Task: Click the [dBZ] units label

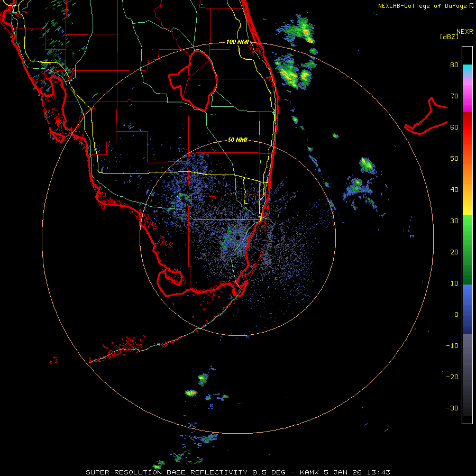Action: pos(449,37)
